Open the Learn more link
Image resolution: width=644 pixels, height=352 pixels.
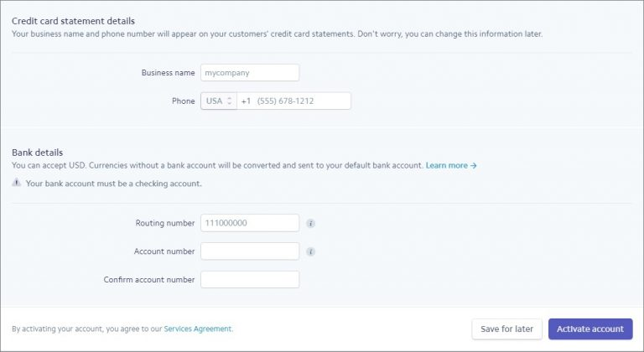point(451,166)
